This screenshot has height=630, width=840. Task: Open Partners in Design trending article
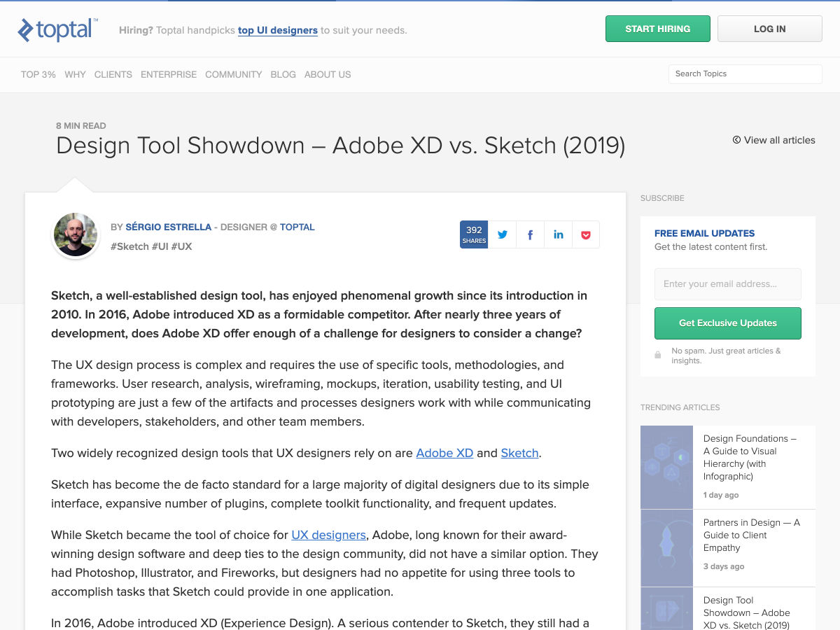(x=752, y=535)
